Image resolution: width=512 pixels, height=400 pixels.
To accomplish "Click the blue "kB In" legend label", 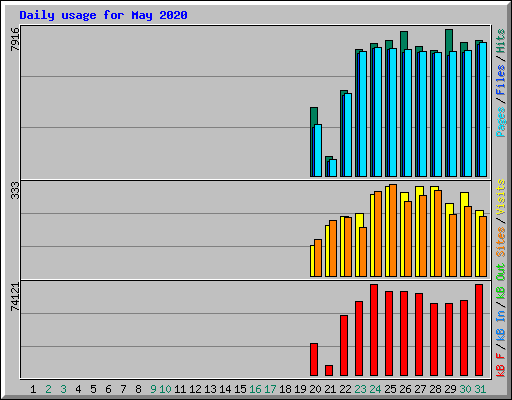I will click(x=501, y=325).
